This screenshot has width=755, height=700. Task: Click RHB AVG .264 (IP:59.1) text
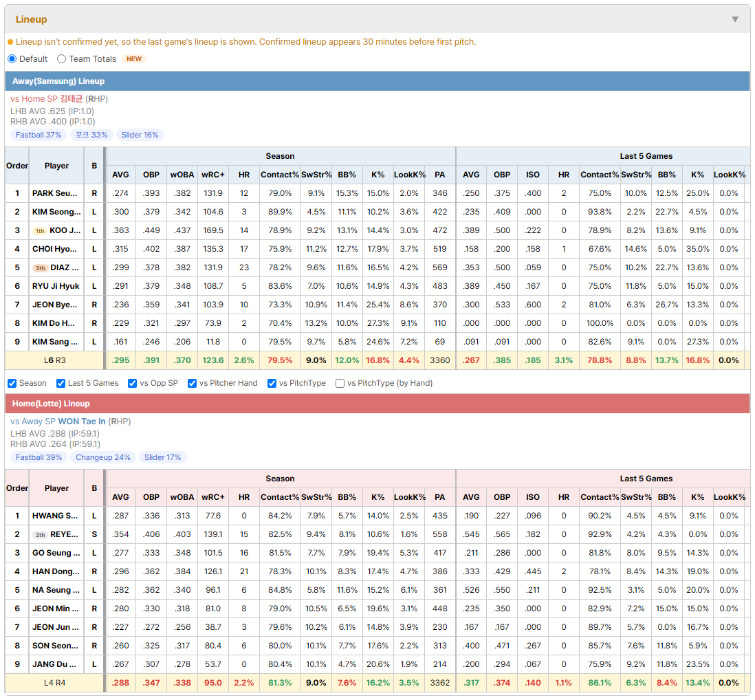point(55,444)
